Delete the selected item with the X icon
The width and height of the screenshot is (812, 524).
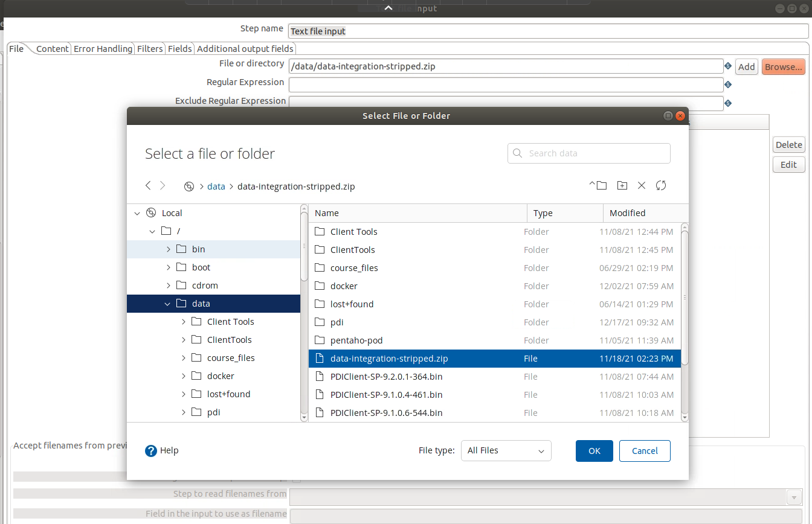[x=642, y=186]
